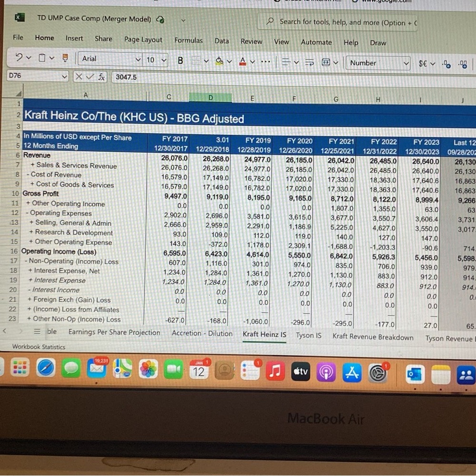Click the font color A icon

pos(243,61)
